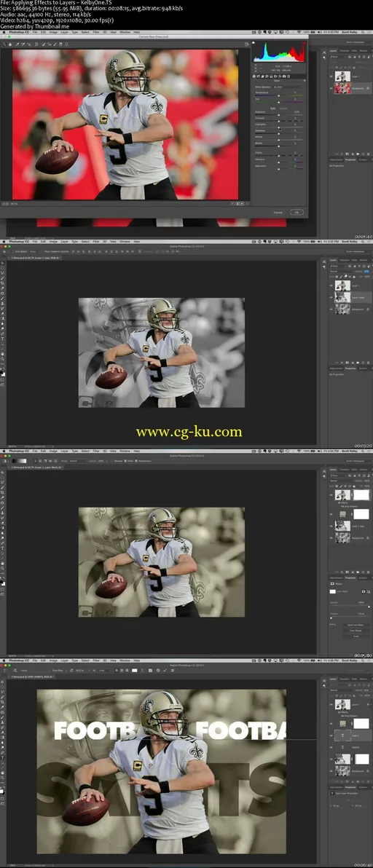This screenshot has height=868, width=373.
Task: Open blend mode Normal dropdown, second frame
Action: [340, 271]
